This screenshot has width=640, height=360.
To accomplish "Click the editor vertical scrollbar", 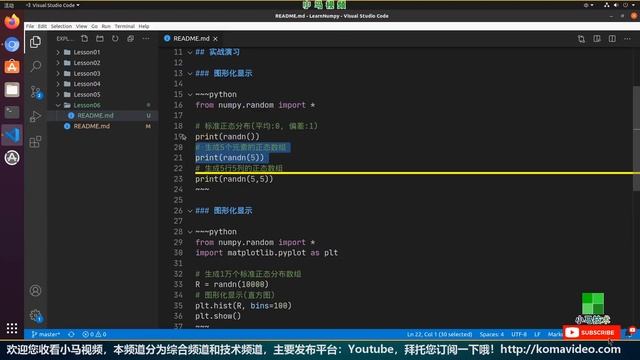I will click(636, 138).
